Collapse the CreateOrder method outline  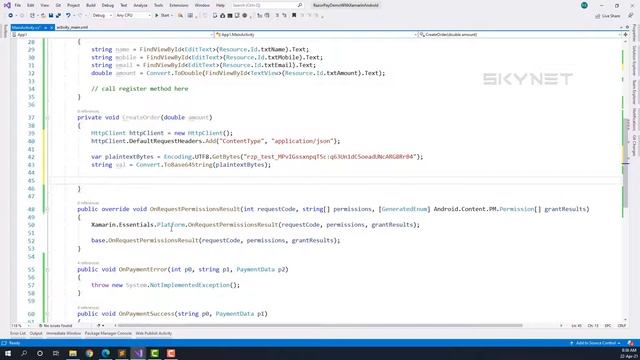[x=47, y=118]
